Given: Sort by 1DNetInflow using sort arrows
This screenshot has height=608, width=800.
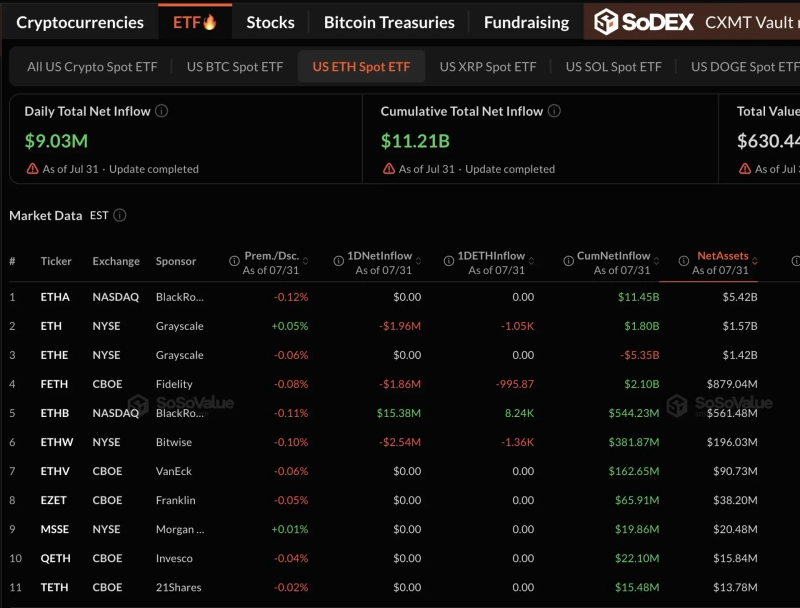Looking at the screenshot, I should (418, 261).
